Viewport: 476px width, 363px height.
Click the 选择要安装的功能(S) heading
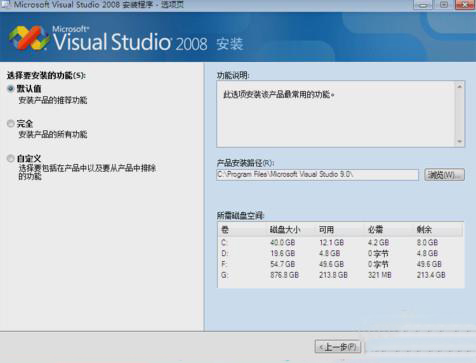(46, 75)
